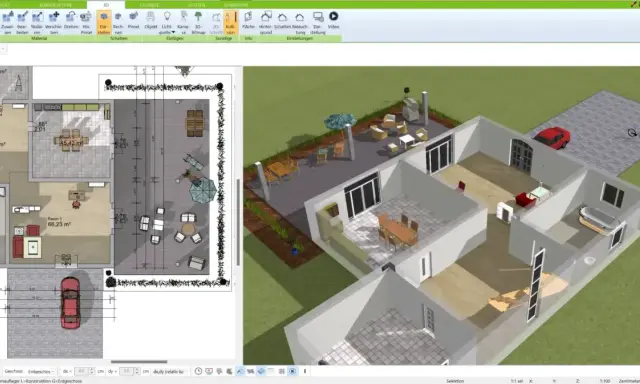
Task: Click the Lichtquelle lightbulb icon
Action: click(167, 16)
